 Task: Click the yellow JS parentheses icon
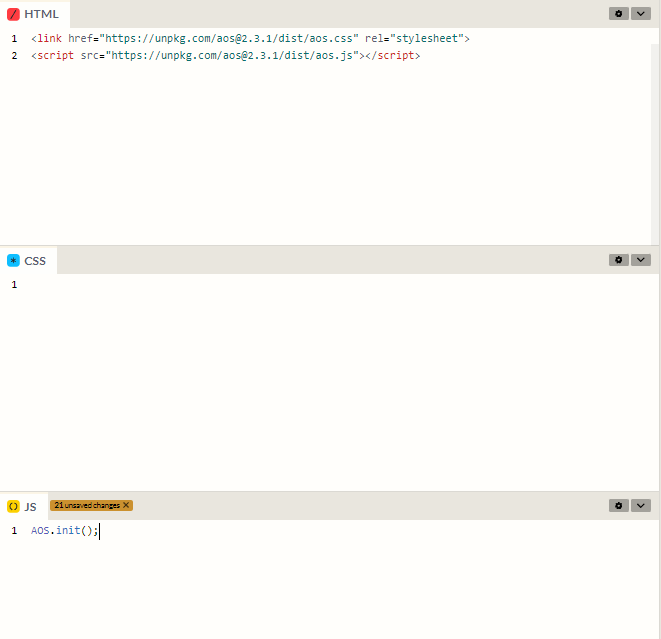pyautogui.click(x=13, y=506)
